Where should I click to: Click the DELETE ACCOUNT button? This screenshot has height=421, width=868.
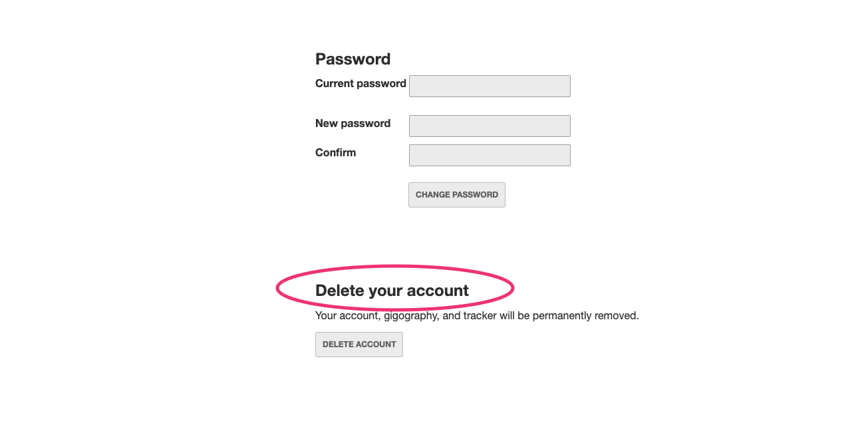point(359,345)
